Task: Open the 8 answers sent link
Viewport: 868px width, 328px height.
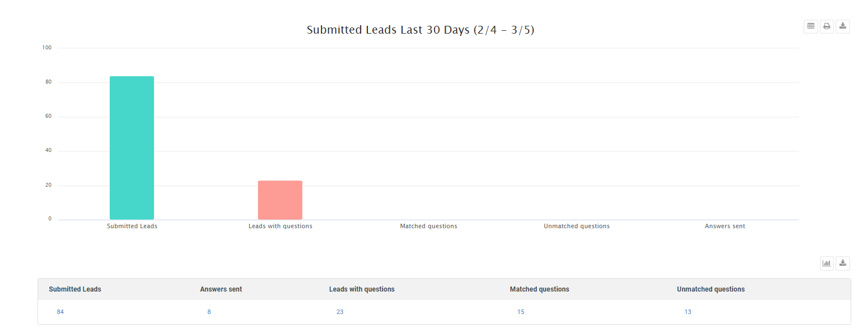Action: [209, 312]
